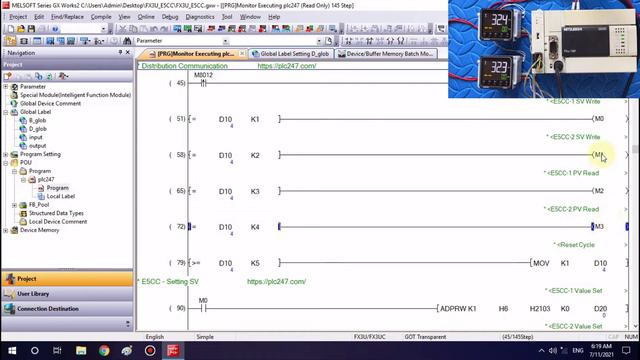The width and height of the screenshot is (640, 360).
Task: Click the Navigation panel pin icon
Action: (120, 52)
